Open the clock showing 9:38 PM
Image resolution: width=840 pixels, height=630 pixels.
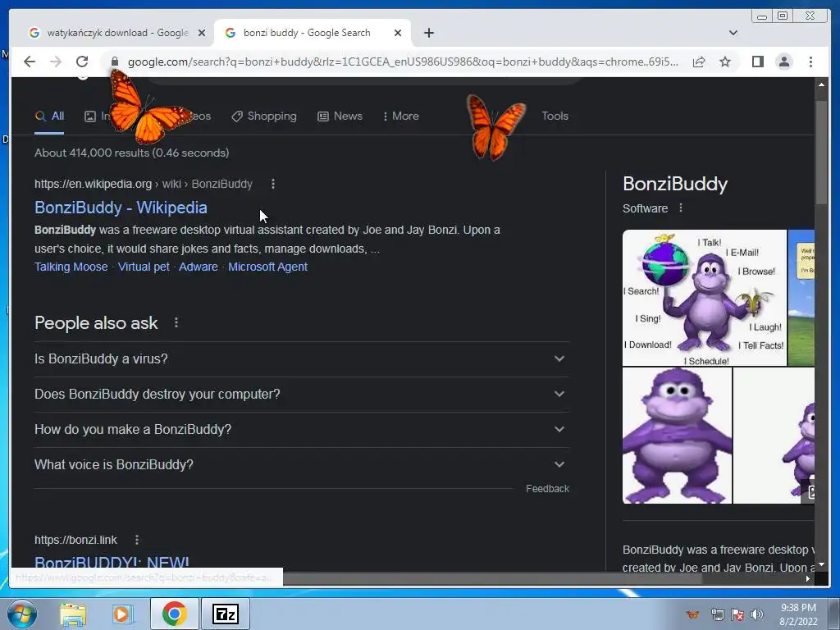tap(798, 614)
